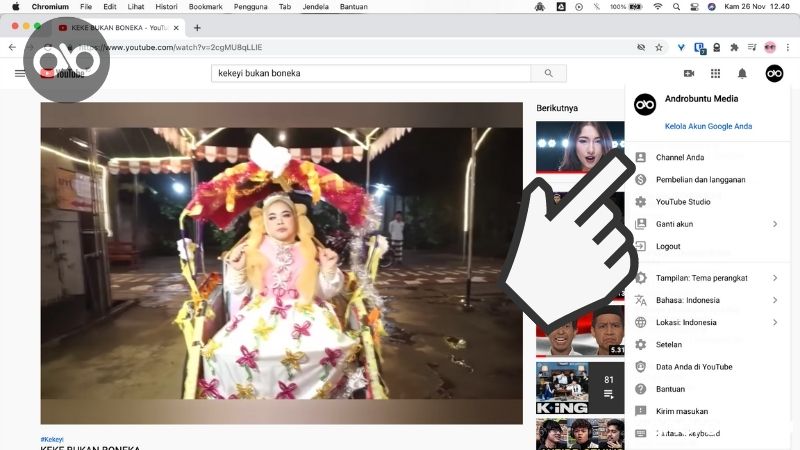
Task: Click the Bantuan question mark icon
Action: click(640, 389)
